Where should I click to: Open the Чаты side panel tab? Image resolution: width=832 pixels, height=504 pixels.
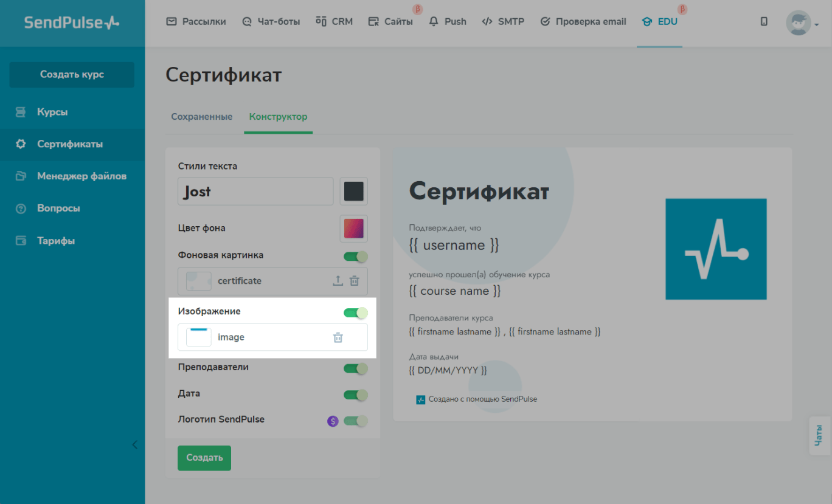point(820,435)
